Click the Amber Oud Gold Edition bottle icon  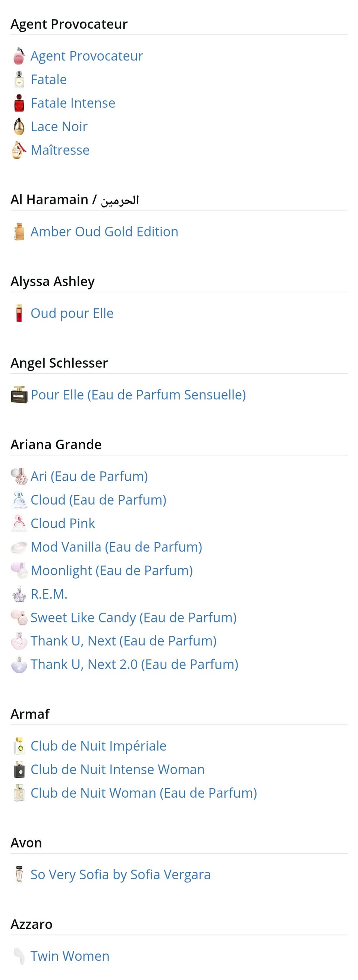[19, 232]
